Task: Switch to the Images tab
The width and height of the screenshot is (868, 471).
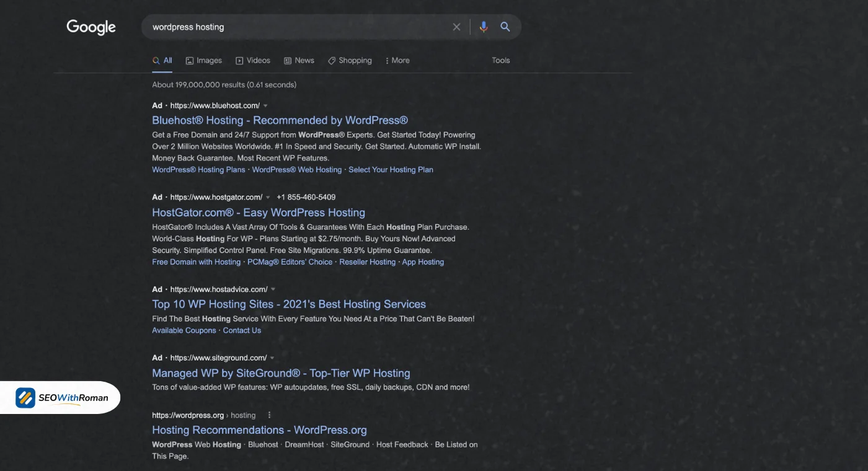Action: tap(204, 61)
